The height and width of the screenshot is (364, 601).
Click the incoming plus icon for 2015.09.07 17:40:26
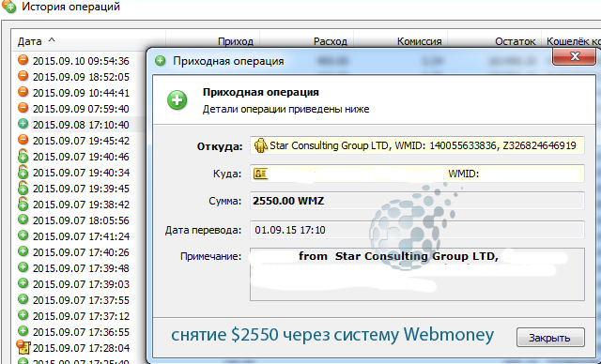coord(23,251)
